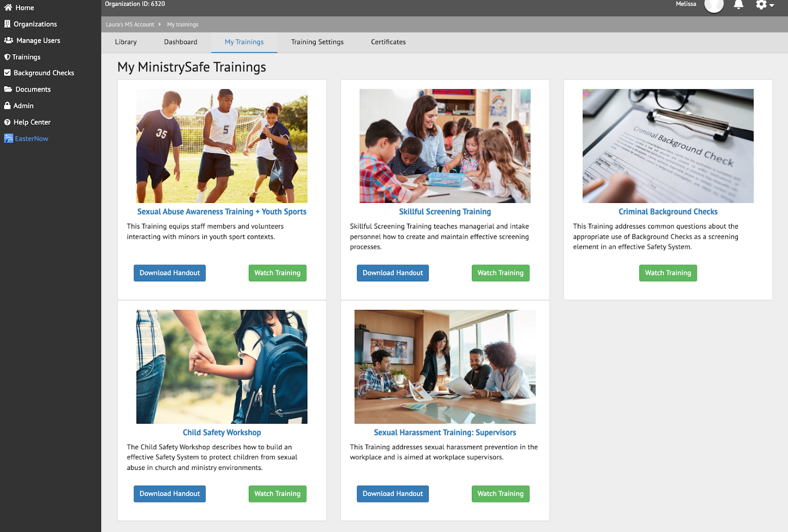This screenshot has height=532, width=788.
Task: Download handout for Skillful Screening Training
Action: [393, 273]
